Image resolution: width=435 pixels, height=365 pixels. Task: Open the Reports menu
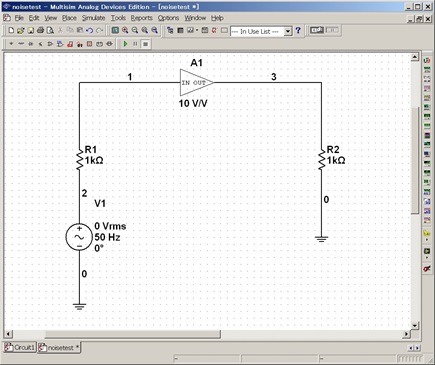pyautogui.click(x=141, y=18)
